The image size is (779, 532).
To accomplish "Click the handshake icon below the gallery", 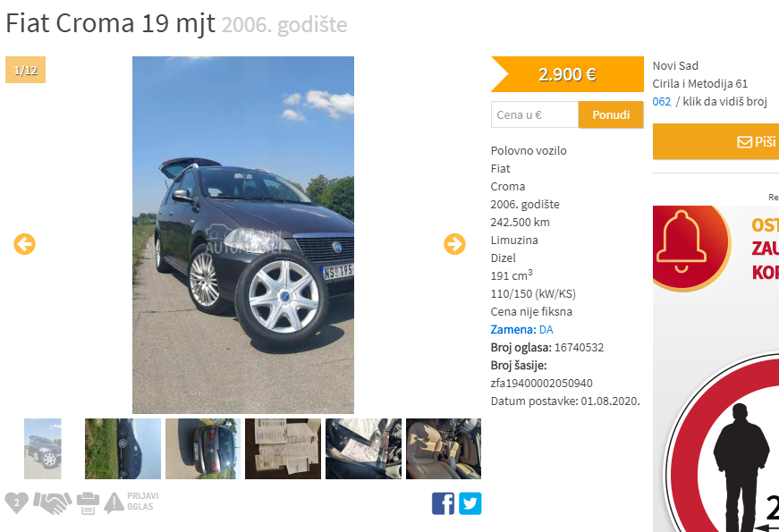I will (x=53, y=502).
